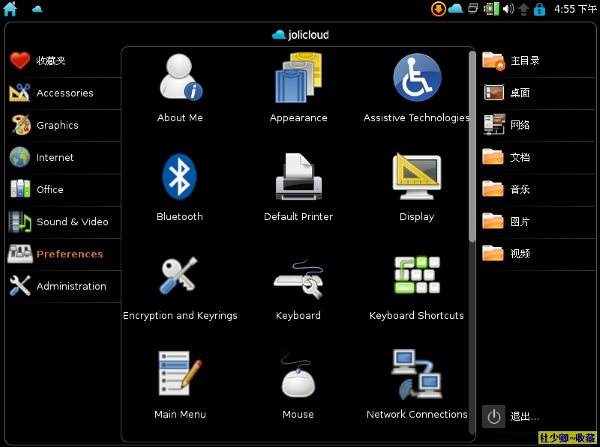The height and width of the screenshot is (447, 600).
Task: Select the Graphics category
Action: tap(64, 125)
